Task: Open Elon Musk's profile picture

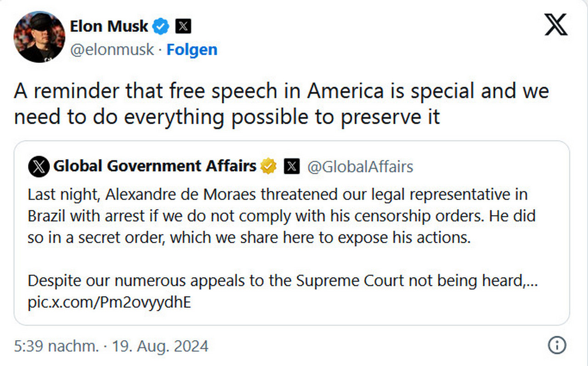Action: (x=40, y=37)
